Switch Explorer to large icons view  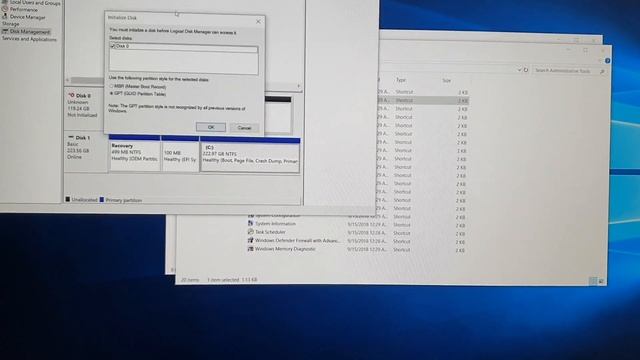[601, 281]
